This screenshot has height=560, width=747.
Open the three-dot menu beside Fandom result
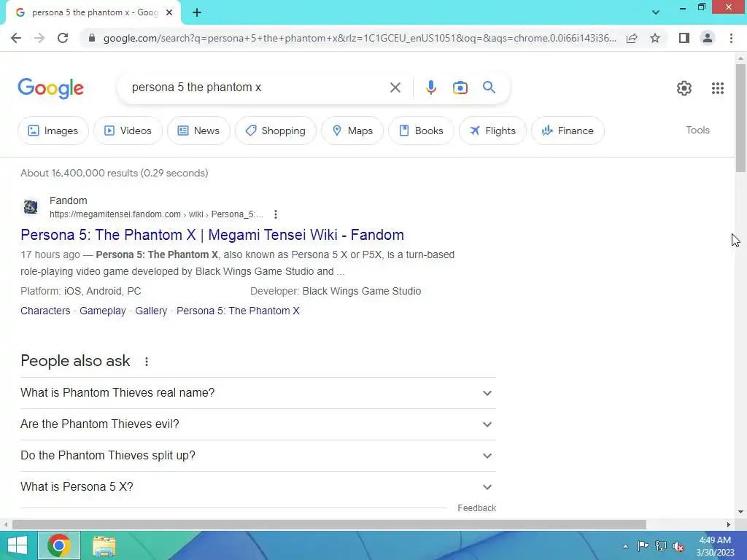click(275, 214)
